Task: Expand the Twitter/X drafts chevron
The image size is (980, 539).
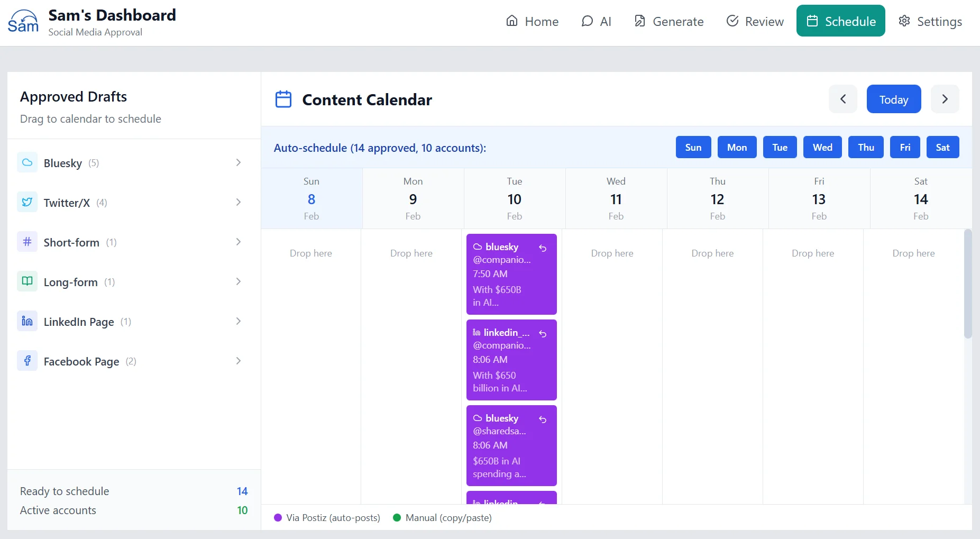Action: [x=239, y=202]
